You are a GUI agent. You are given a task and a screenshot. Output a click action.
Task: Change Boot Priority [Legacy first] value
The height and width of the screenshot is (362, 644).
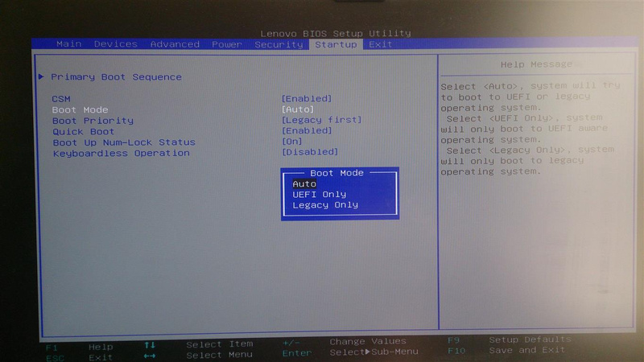(x=321, y=120)
